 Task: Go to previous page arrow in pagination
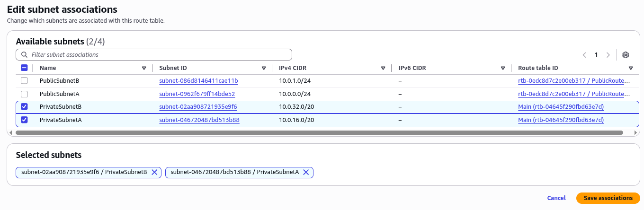[x=585, y=55]
